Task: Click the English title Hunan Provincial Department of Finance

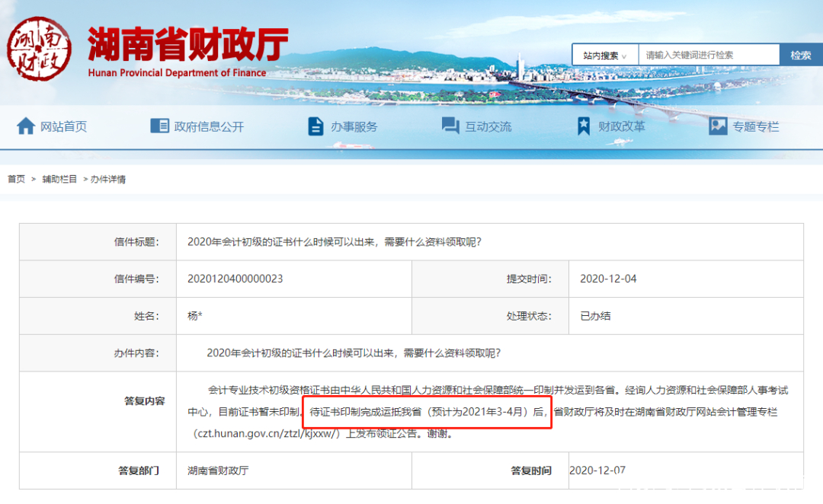Action: (177, 73)
